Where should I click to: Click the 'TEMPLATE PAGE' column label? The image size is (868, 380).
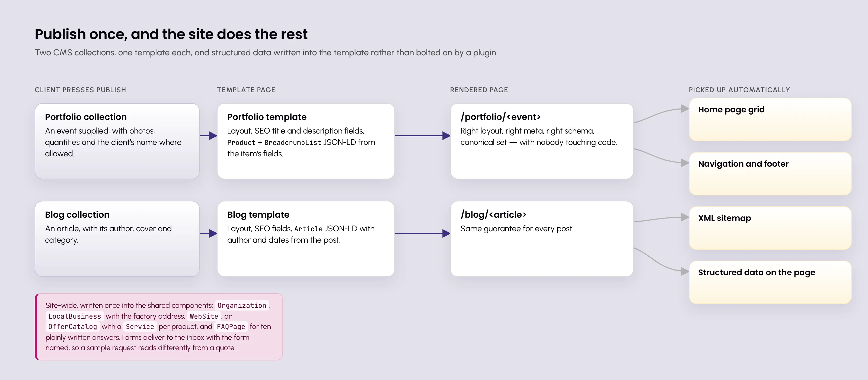coord(246,90)
